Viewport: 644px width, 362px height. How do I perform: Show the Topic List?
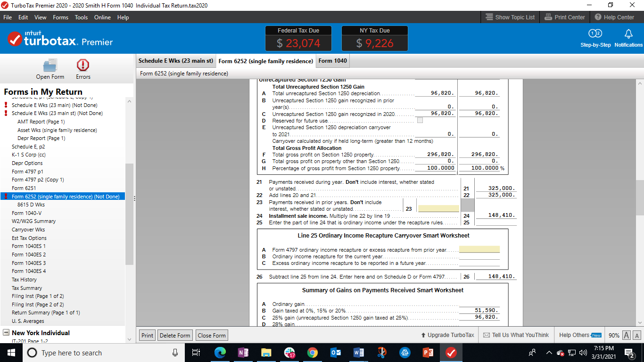click(511, 17)
